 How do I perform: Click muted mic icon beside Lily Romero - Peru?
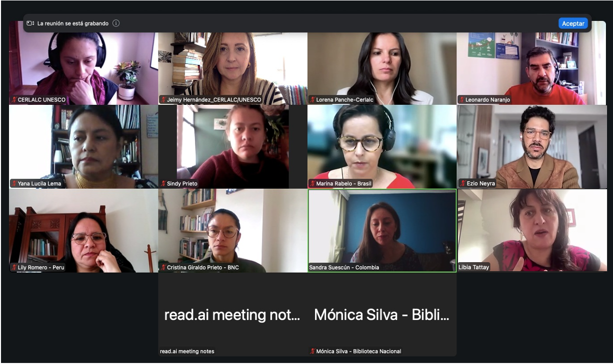14,268
